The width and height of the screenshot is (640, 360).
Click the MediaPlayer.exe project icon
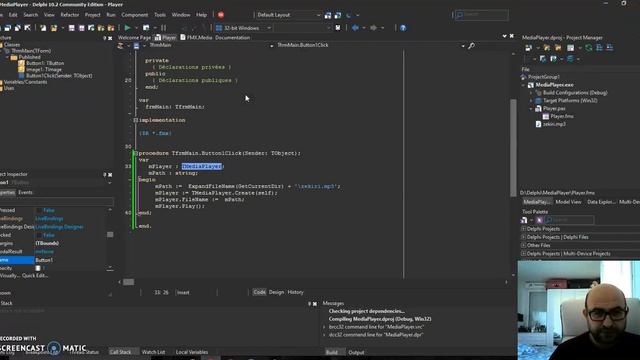coord(531,85)
